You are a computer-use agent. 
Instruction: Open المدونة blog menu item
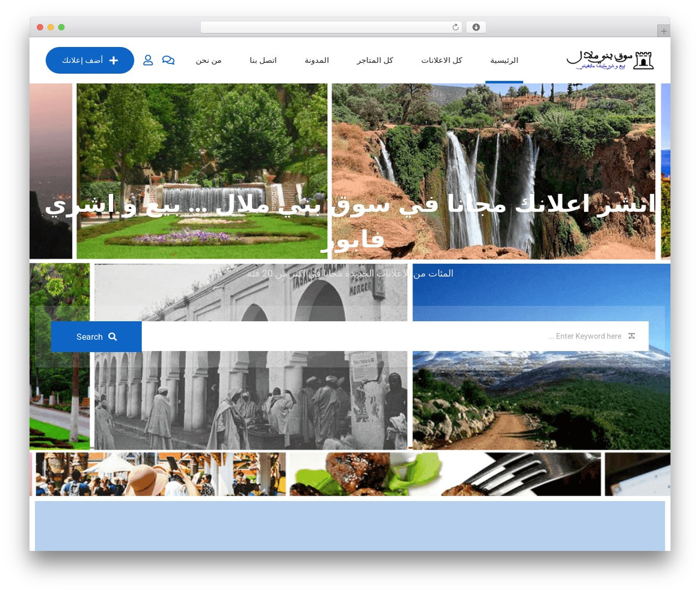[317, 60]
